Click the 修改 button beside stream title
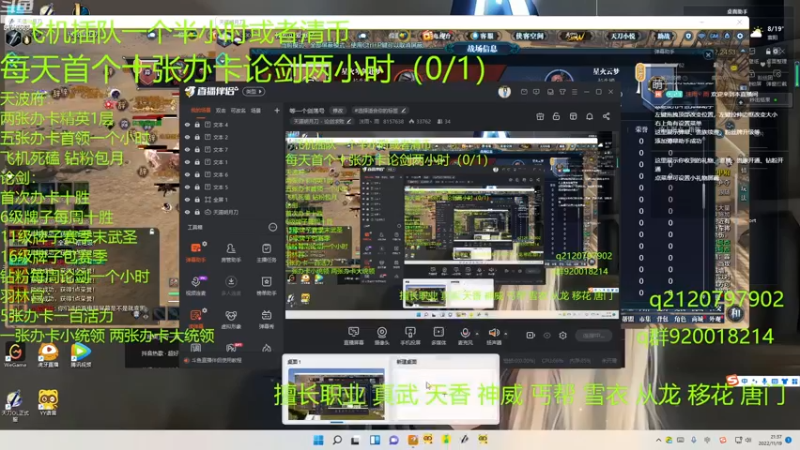 click(338, 110)
